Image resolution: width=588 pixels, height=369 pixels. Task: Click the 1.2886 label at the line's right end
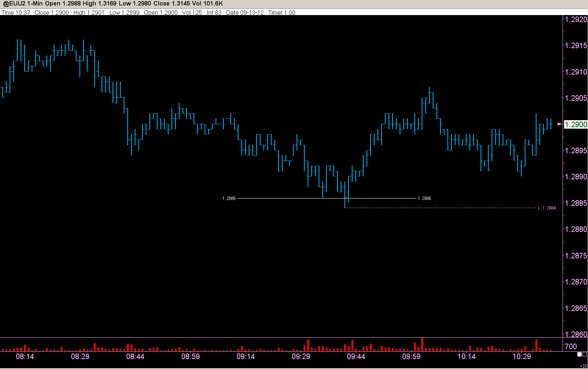(424, 198)
